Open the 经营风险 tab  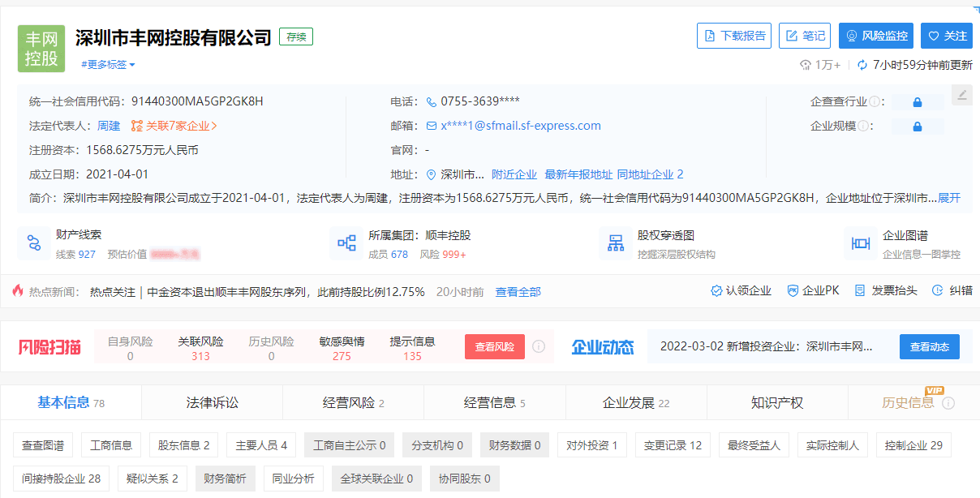[x=354, y=403]
